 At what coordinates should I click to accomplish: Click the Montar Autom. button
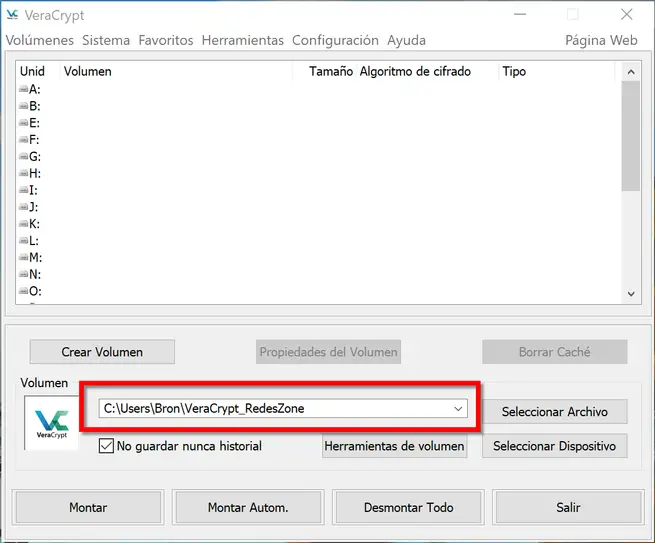(248, 507)
